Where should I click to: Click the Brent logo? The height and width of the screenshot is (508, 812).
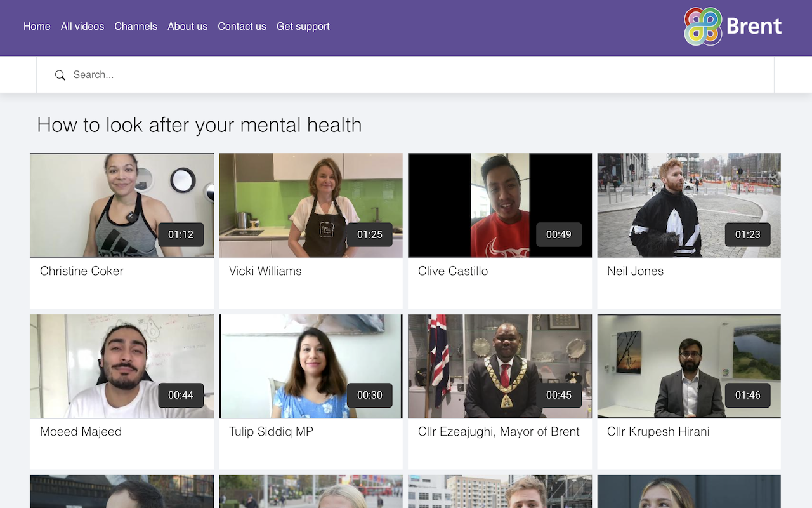733,27
